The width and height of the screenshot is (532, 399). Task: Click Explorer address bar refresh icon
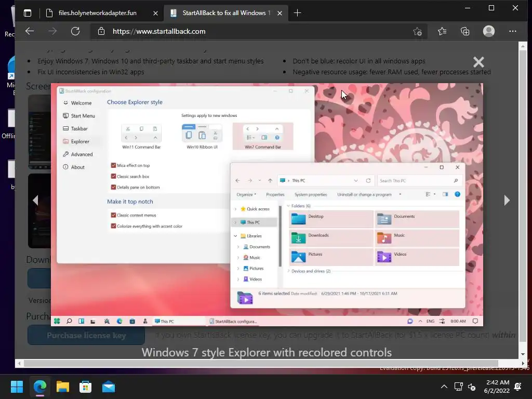368,180
